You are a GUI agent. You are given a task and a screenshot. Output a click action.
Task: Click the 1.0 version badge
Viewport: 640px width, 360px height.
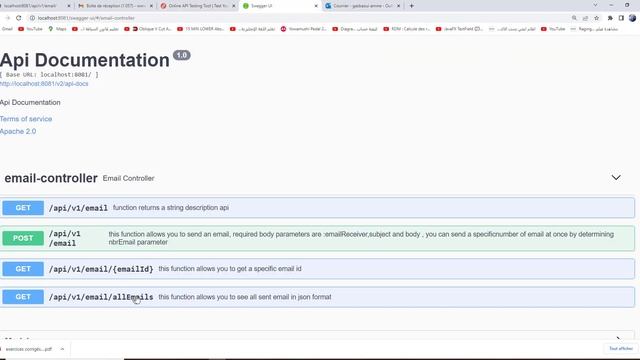[182, 55]
